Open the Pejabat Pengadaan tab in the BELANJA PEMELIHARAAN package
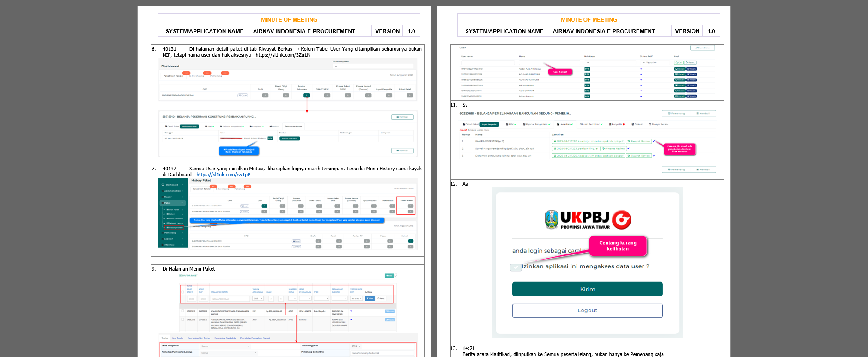The height and width of the screenshot is (357, 868). point(536,124)
